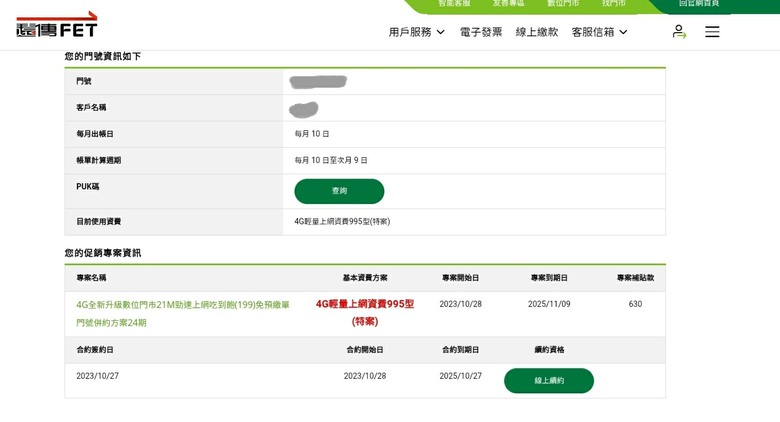Open the hamburger menu icon

point(712,32)
